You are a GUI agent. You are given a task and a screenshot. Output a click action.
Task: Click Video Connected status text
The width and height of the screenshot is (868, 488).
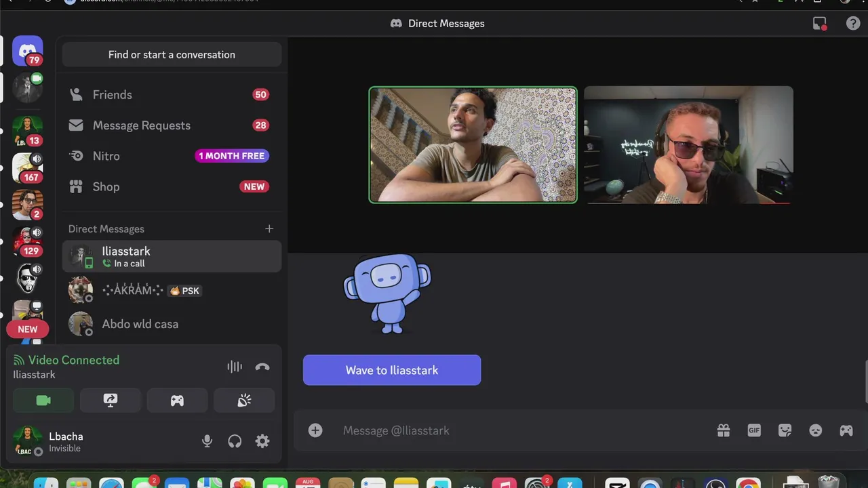(74, 360)
